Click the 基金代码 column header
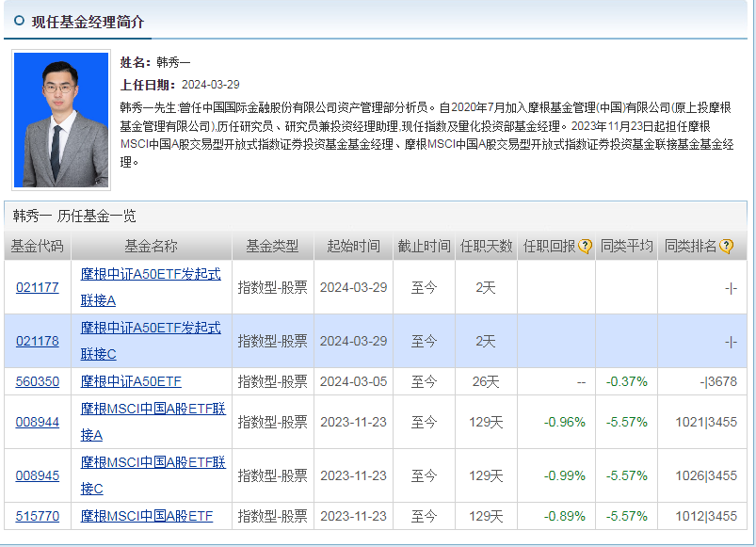The width and height of the screenshot is (756, 547). 37,247
